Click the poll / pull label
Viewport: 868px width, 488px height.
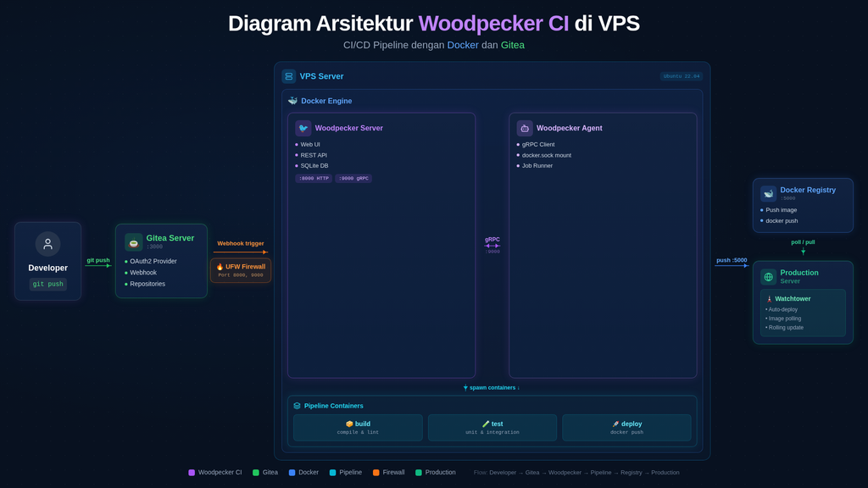point(803,242)
